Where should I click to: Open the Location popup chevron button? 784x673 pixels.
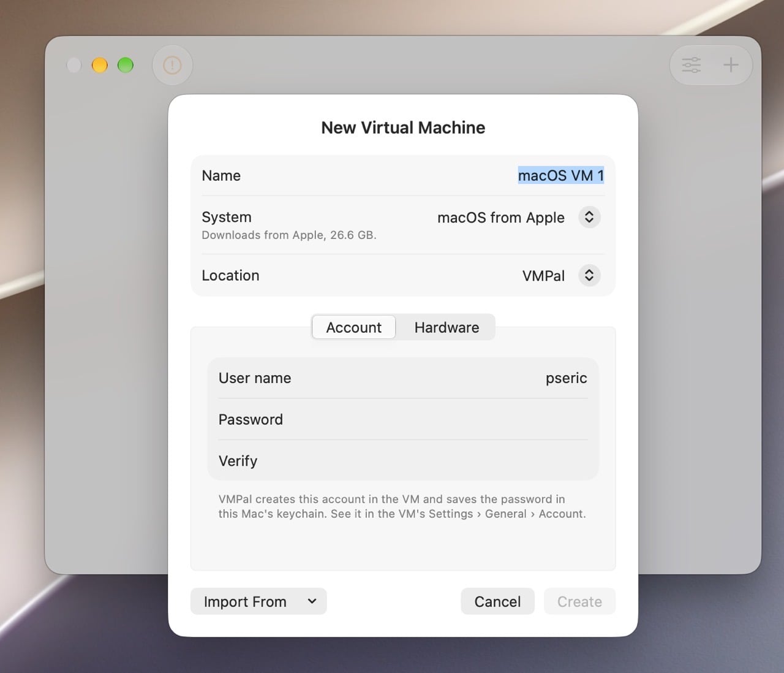click(x=589, y=275)
